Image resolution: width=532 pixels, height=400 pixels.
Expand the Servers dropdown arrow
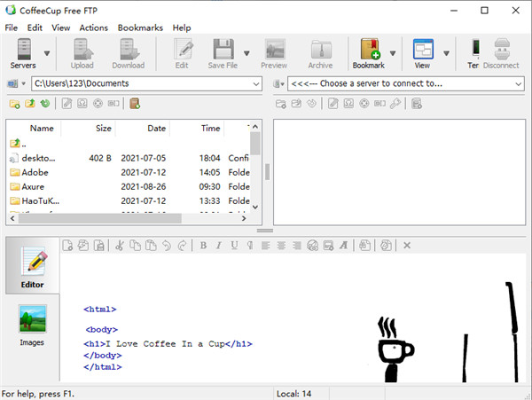47,53
